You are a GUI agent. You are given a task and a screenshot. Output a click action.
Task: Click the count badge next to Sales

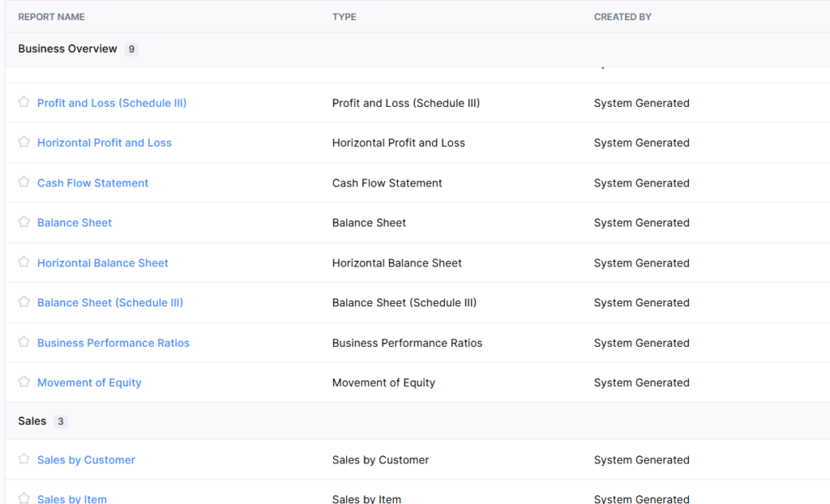click(61, 421)
